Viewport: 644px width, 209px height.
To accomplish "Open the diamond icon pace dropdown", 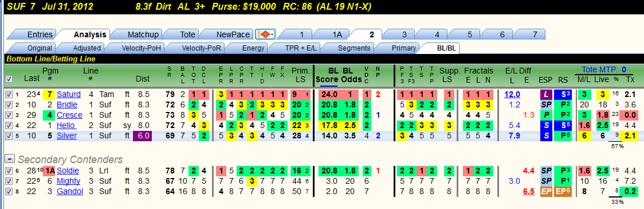I will pyautogui.click(x=265, y=34).
